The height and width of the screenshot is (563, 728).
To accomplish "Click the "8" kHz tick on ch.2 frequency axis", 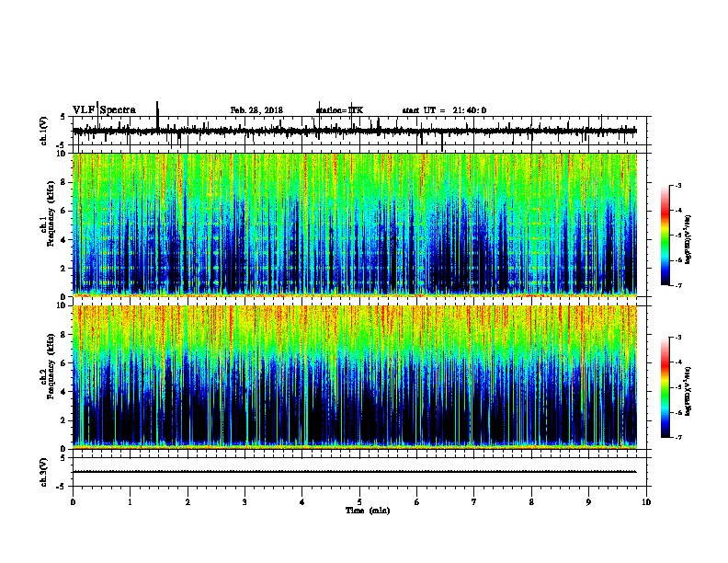I will [64, 335].
